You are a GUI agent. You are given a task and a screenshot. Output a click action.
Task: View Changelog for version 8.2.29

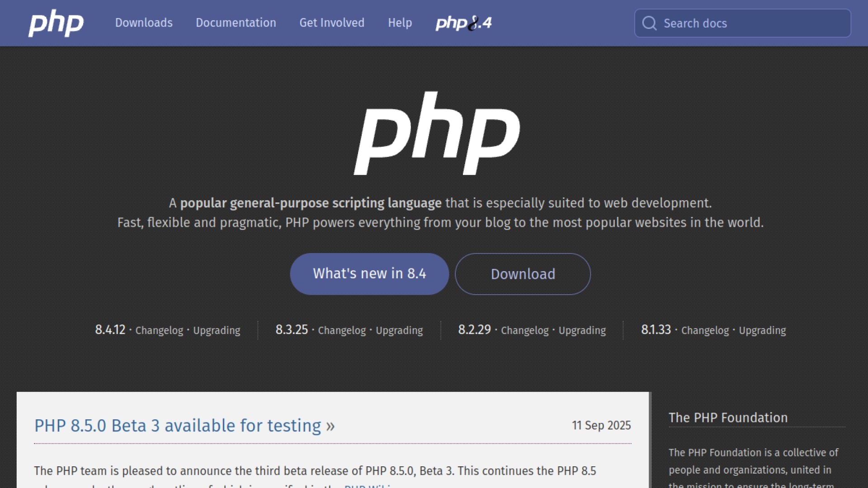point(524,330)
